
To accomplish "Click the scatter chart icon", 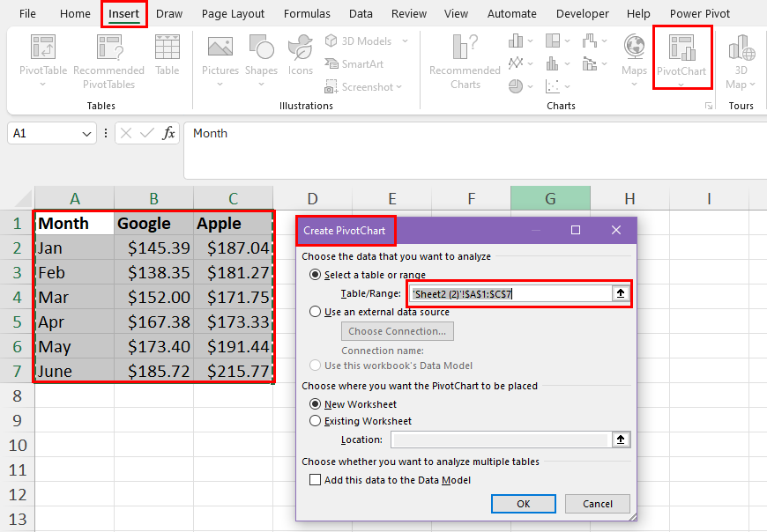I will pos(553,86).
